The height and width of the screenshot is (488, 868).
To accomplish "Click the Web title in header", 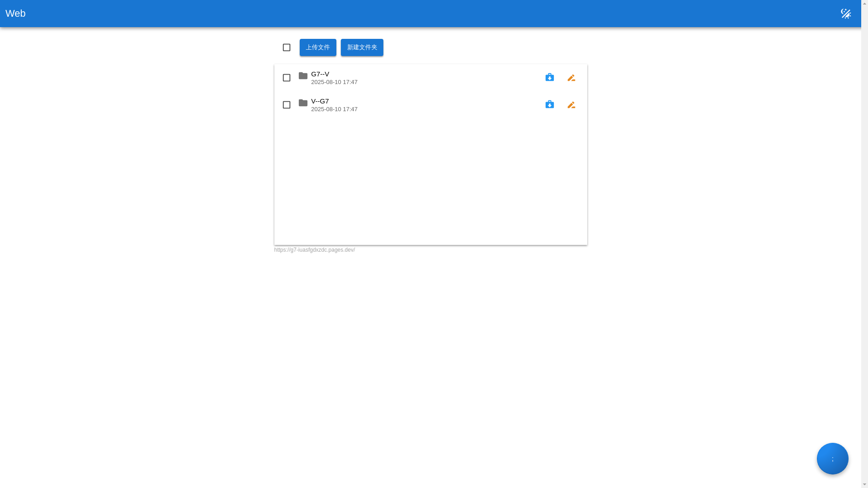I will 15,14.
